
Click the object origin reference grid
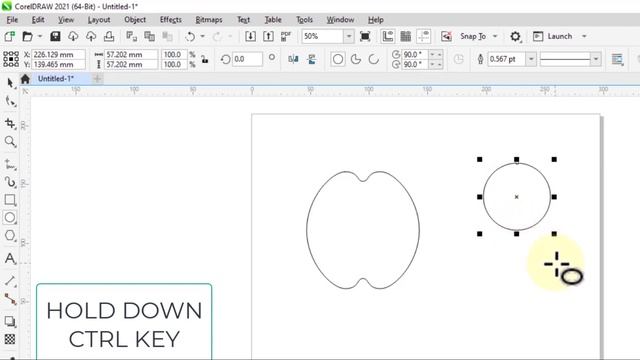coord(11,59)
